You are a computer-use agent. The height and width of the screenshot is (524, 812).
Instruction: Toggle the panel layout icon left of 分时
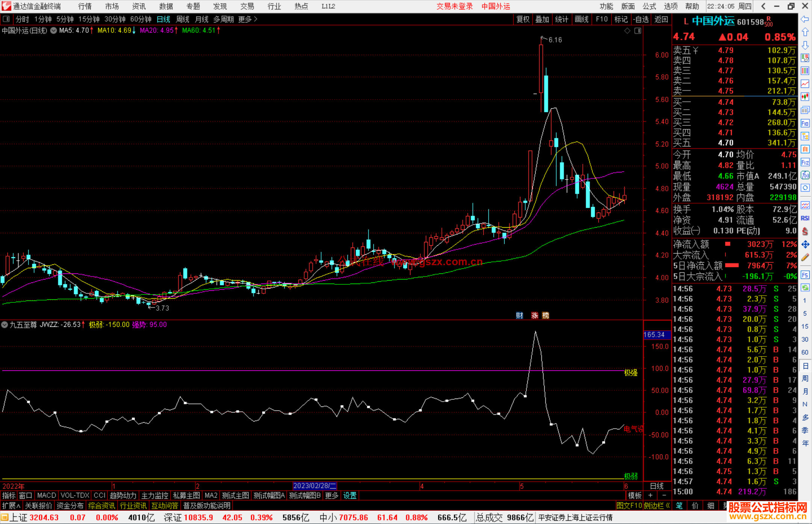(x=6, y=19)
